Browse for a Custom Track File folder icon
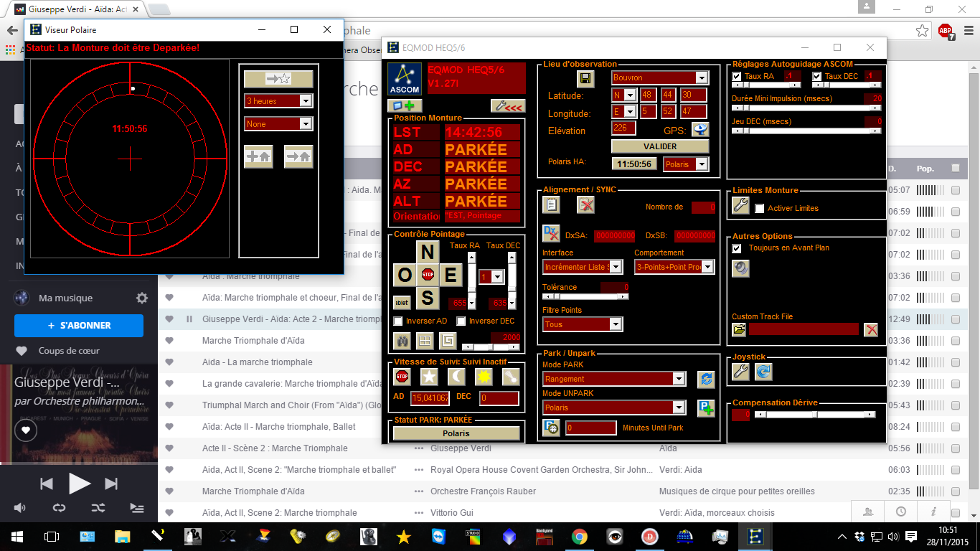Image resolution: width=980 pixels, height=551 pixels. click(739, 329)
